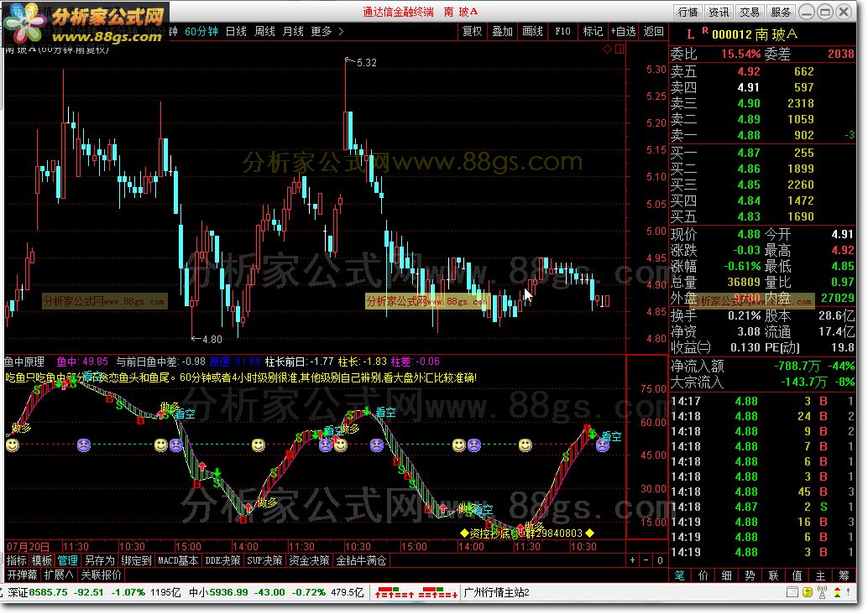Screen dimensions: 868x614
Task: Switch chart to 日线 period
Action: click(237, 32)
